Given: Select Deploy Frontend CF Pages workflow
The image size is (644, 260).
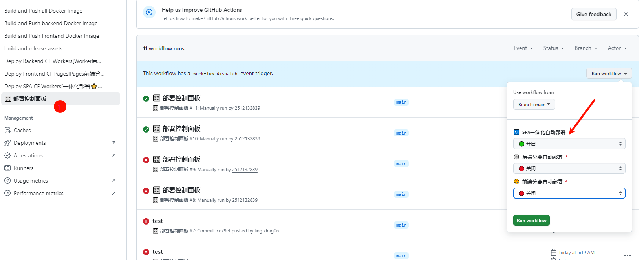Looking at the screenshot, I should [x=55, y=74].
